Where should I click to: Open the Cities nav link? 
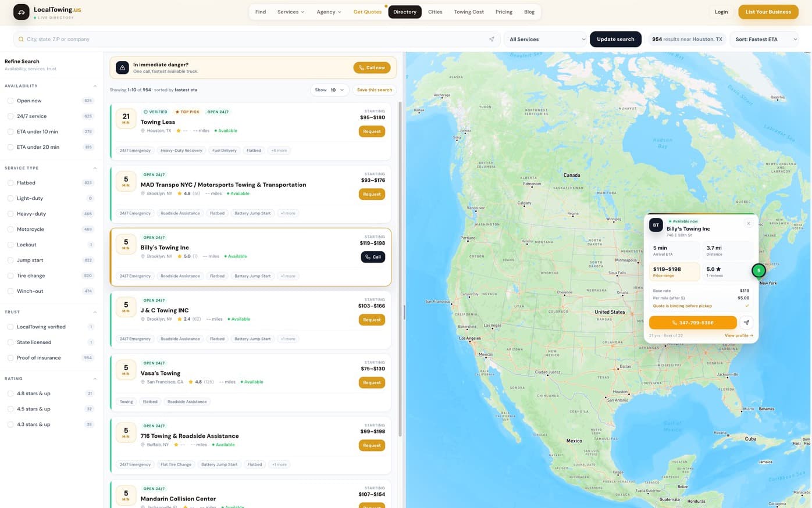435,12
